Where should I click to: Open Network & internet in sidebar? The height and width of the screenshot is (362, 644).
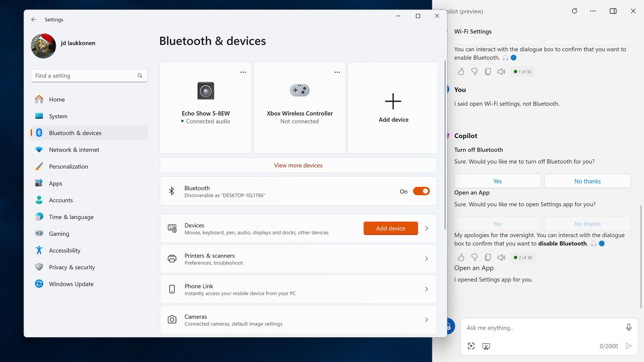point(74,150)
